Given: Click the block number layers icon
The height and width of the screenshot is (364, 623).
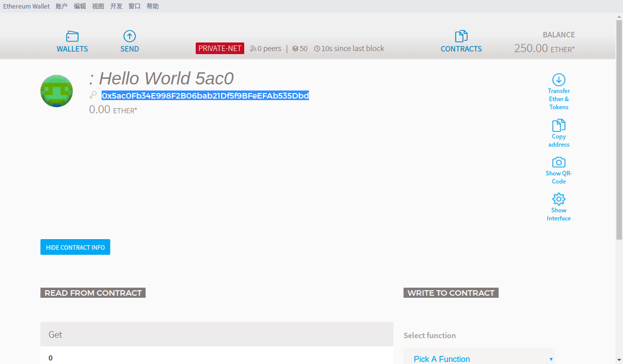Looking at the screenshot, I should point(295,49).
